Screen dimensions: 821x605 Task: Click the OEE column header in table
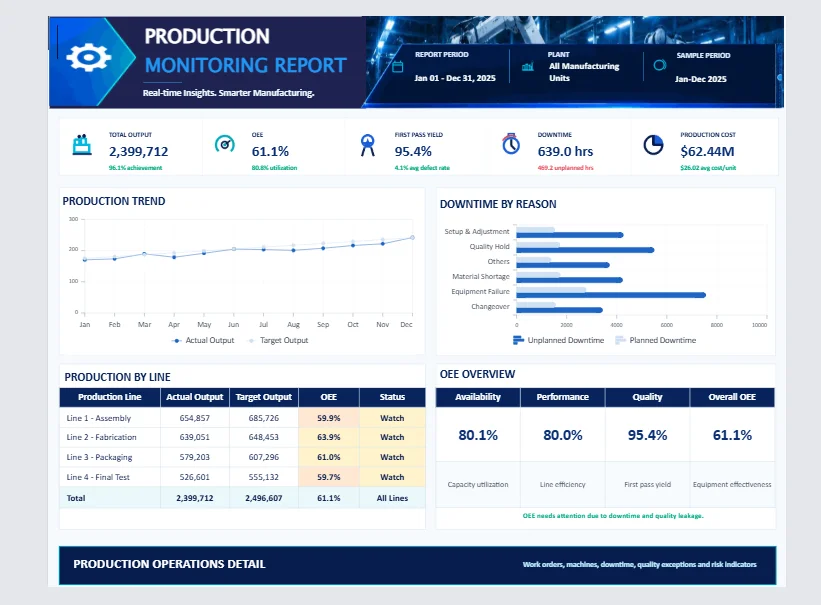point(328,397)
